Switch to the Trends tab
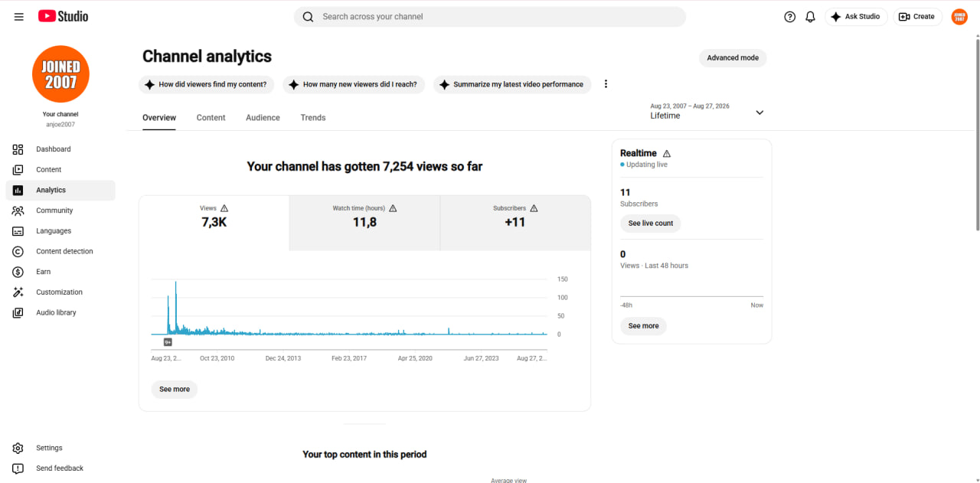This screenshot has width=980, height=483. [313, 118]
